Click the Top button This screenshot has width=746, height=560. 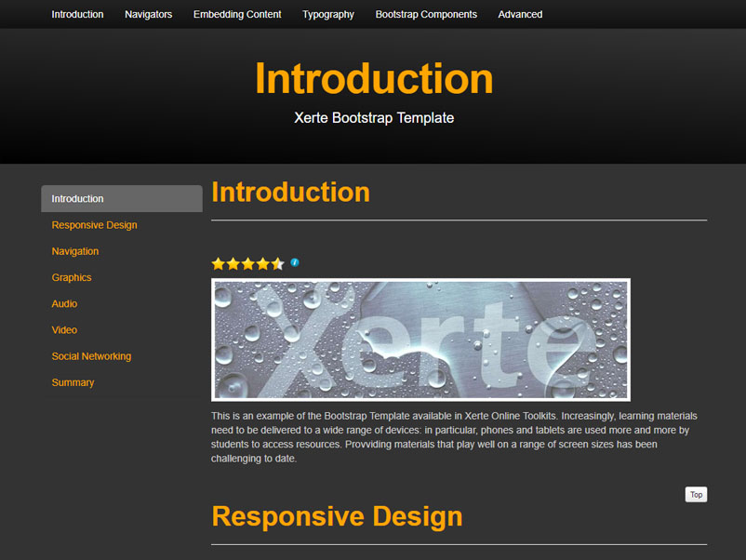(x=696, y=494)
